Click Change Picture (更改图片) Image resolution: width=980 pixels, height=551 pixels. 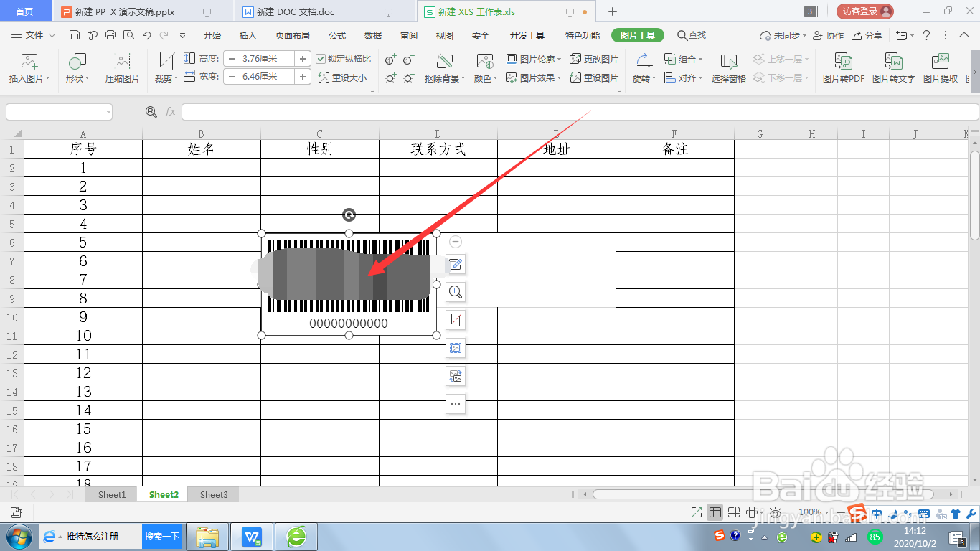[594, 59]
